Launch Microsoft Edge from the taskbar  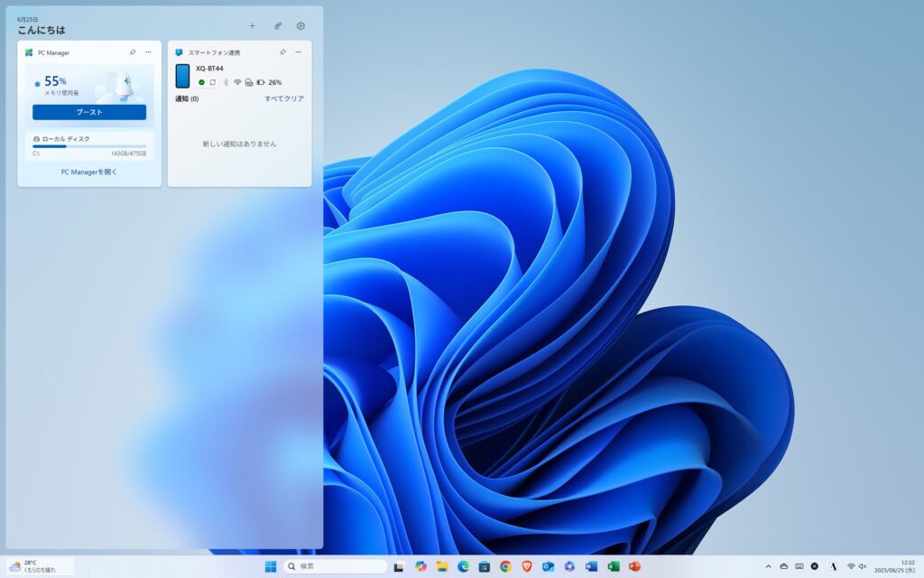tap(463, 567)
